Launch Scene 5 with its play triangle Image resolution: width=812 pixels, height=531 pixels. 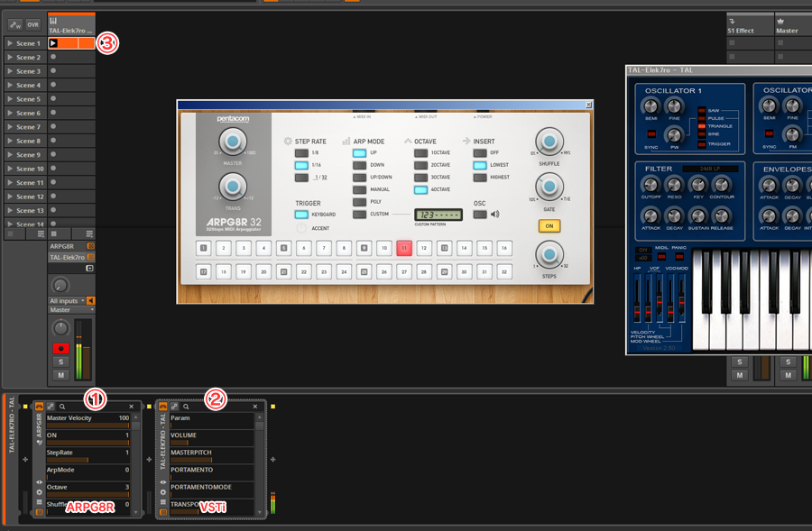[x=10, y=99]
